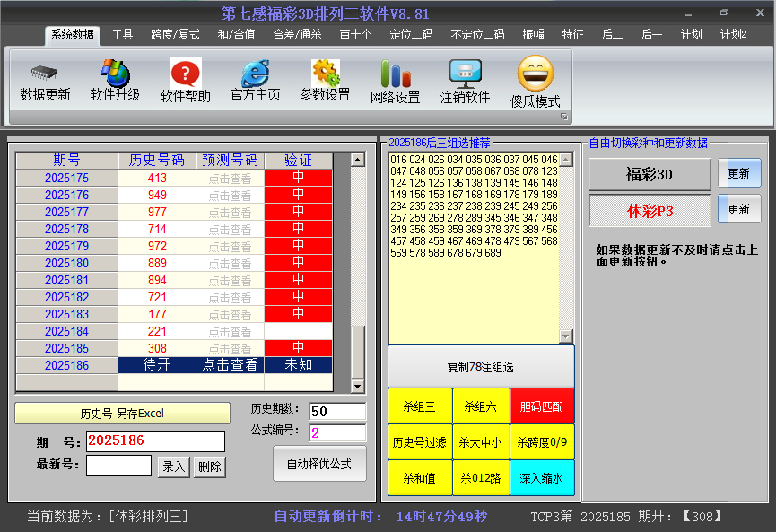The image size is (776, 532).
Task: Select period cell 2025180
Action: click(66, 263)
